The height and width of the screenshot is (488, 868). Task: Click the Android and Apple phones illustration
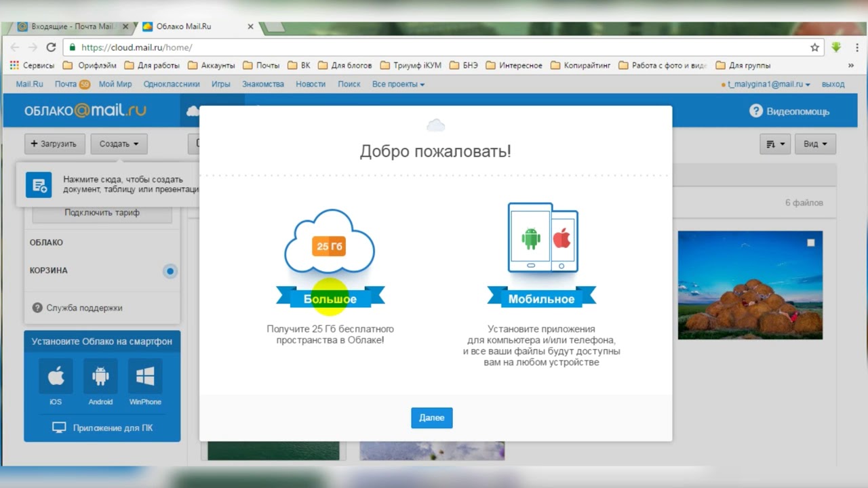coord(542,238)
